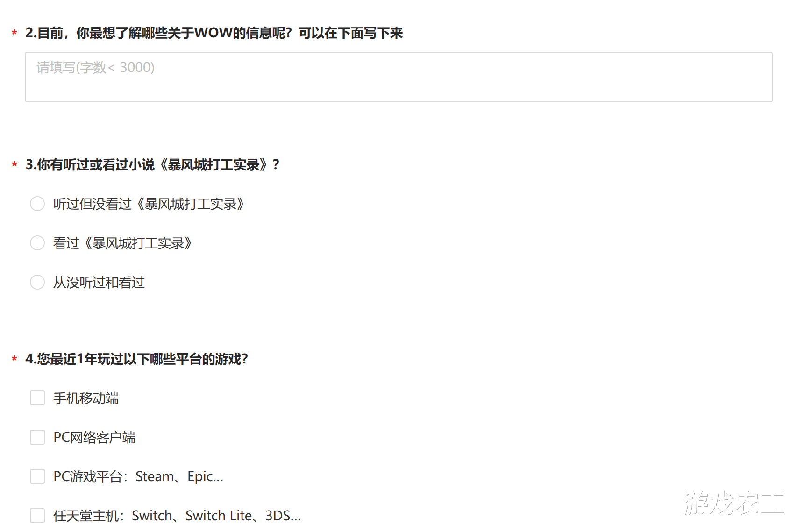This screenshot has height=532, width=798.
Task: Click the label text 从没听过和看过
Action: (x=99, y=283)
